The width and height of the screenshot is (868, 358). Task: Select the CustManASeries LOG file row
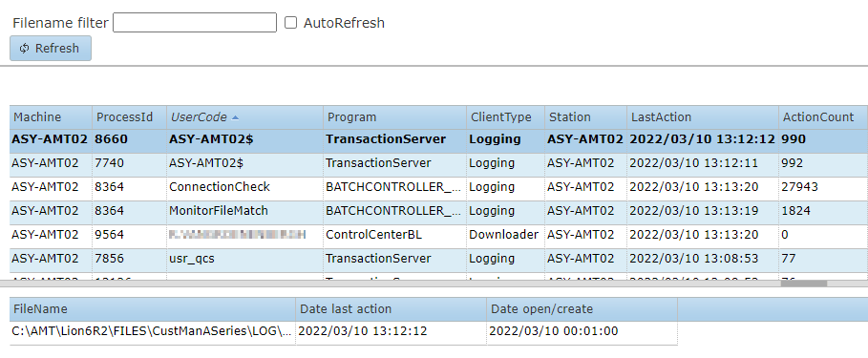(x=343, y=332)
